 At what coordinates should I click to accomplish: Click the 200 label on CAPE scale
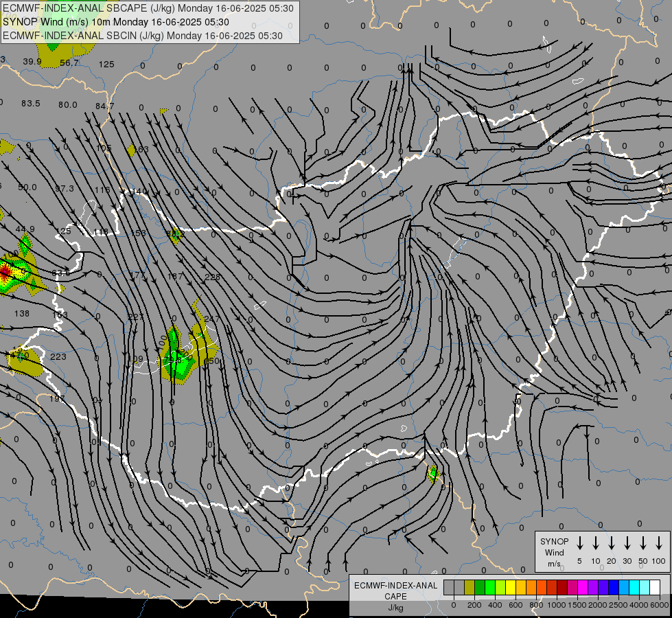474,605
